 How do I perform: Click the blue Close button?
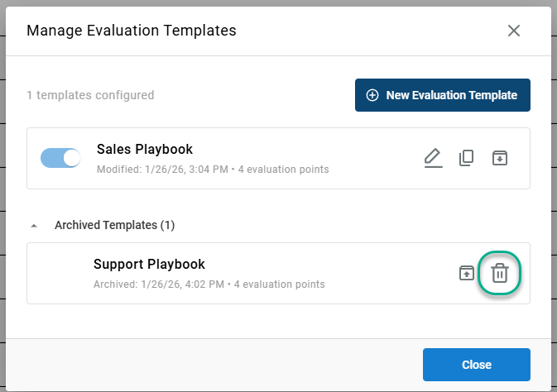(x=476, y=365)
